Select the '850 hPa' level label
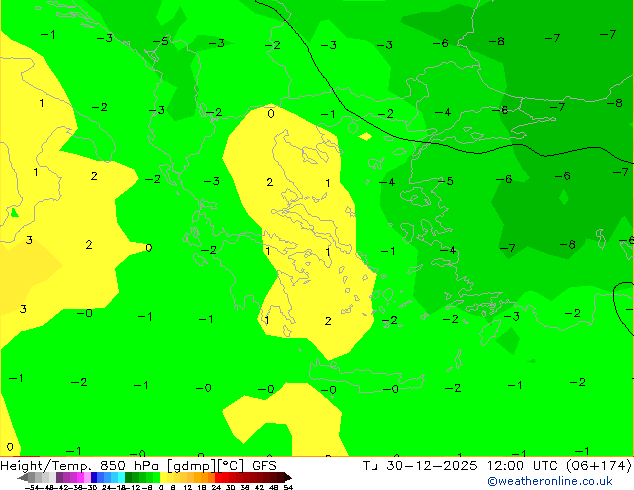This screenshot has height=490, width=634. pos(129,466)
